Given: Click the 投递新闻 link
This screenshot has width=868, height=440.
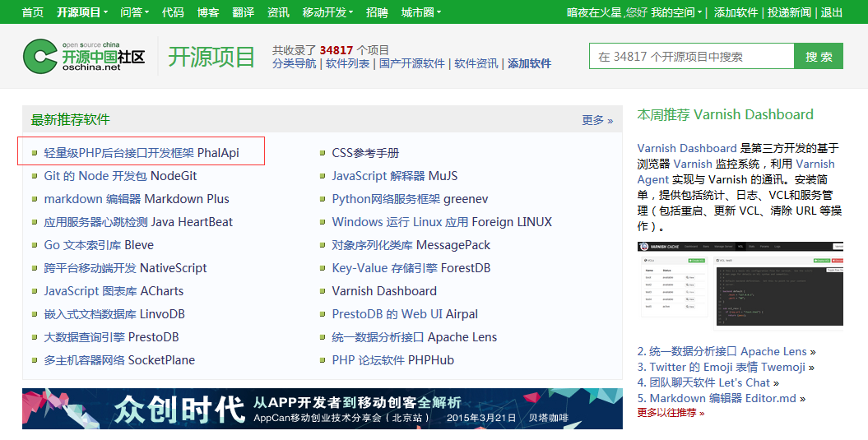Looking at the screenshot, I should click(789, 12).
